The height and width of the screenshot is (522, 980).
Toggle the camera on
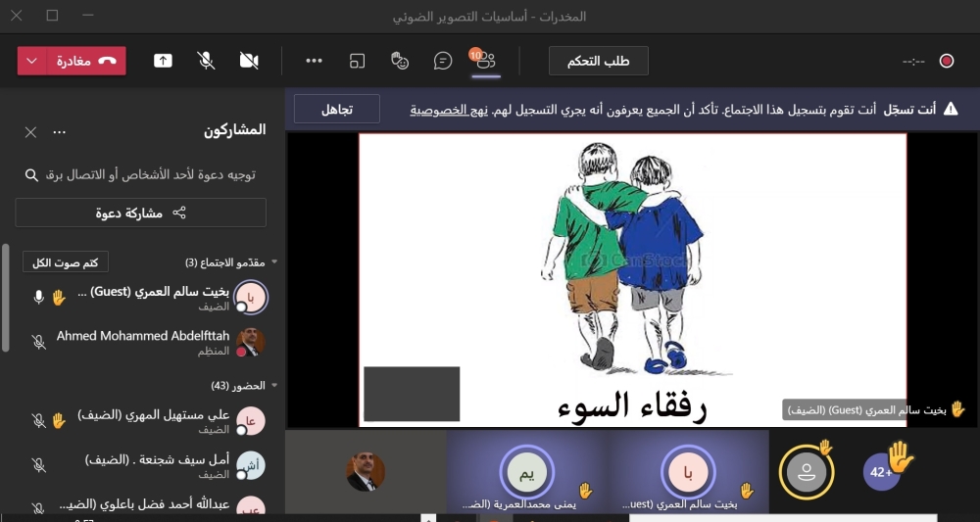249,61
